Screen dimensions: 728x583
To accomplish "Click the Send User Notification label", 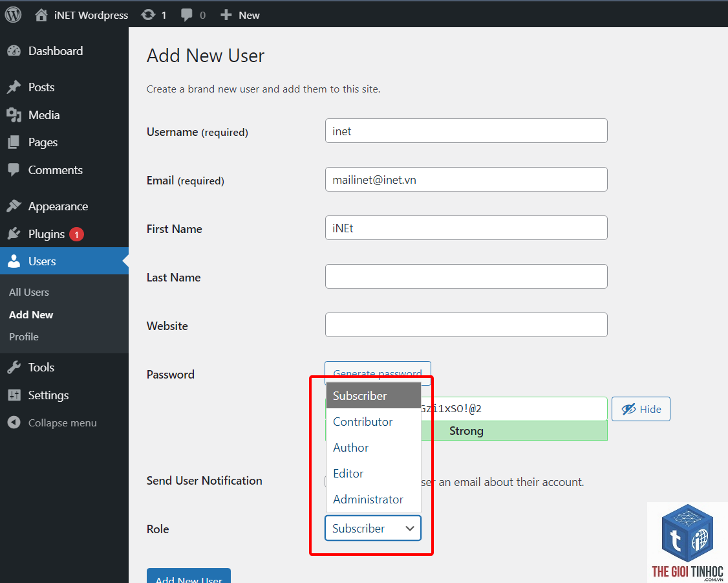I will [x=204, y=481].
